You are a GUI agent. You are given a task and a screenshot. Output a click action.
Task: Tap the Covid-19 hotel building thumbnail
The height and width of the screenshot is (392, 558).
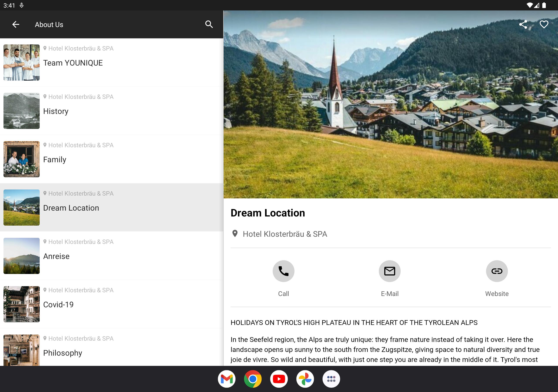pos(21,304)
